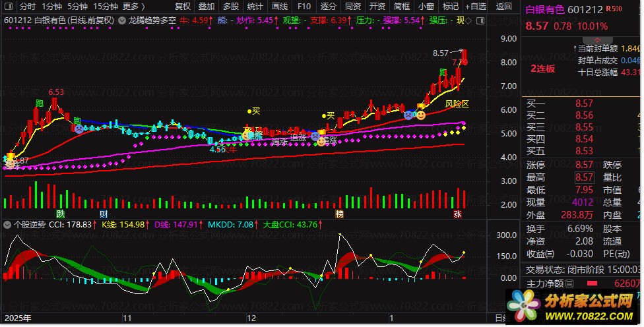Add stock via +自选 button
The height and width of the screenshot is (327, 644).
[x=476, y=6]
